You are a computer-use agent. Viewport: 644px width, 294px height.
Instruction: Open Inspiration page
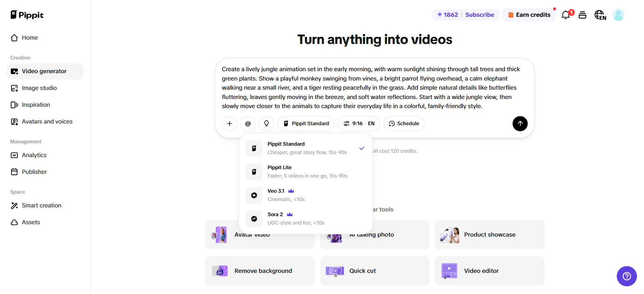click(45, 105)
